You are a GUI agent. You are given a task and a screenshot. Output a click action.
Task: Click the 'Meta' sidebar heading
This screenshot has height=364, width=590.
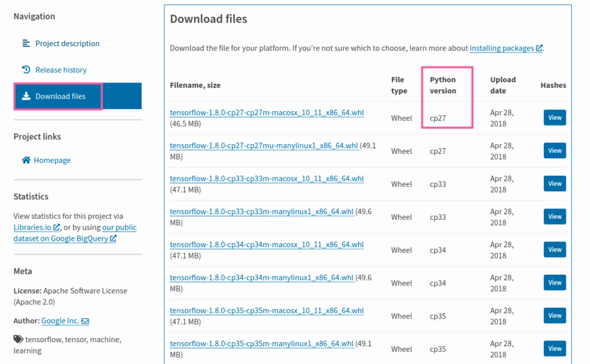click(22, 271)
